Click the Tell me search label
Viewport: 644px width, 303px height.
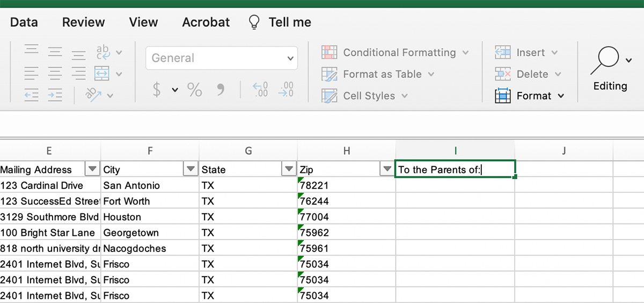290,22
